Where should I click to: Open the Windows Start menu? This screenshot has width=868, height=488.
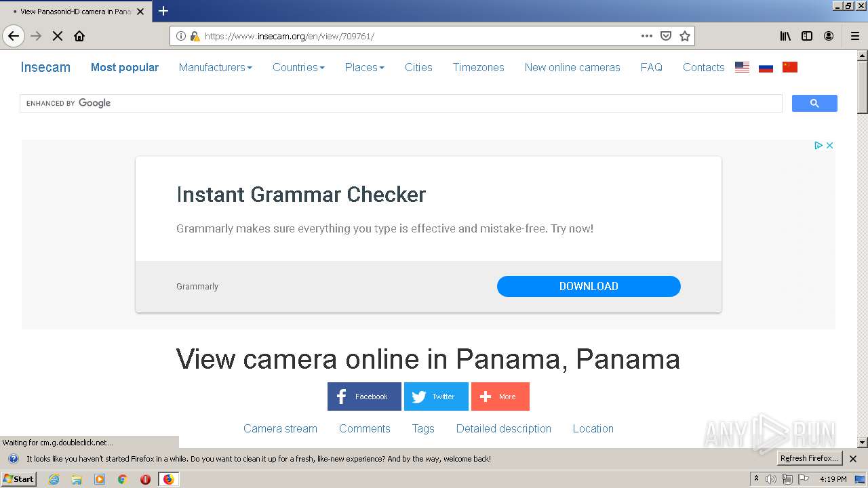click(x=18, y=479)
